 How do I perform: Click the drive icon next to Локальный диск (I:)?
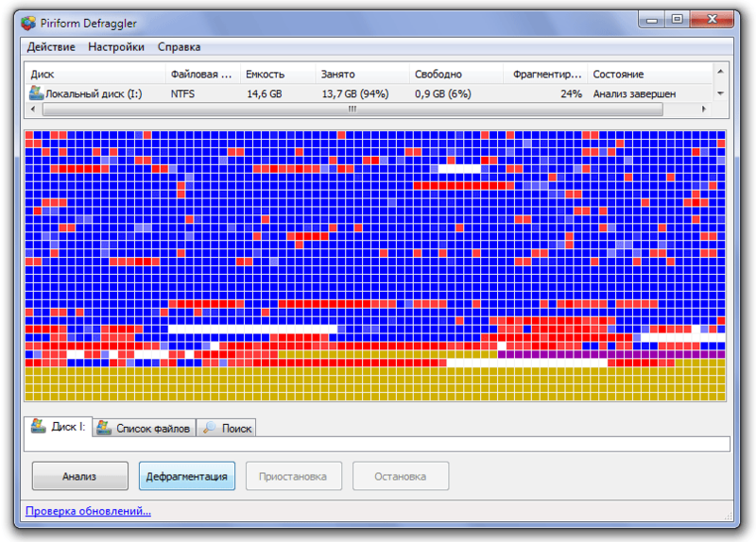click(36, 93)
